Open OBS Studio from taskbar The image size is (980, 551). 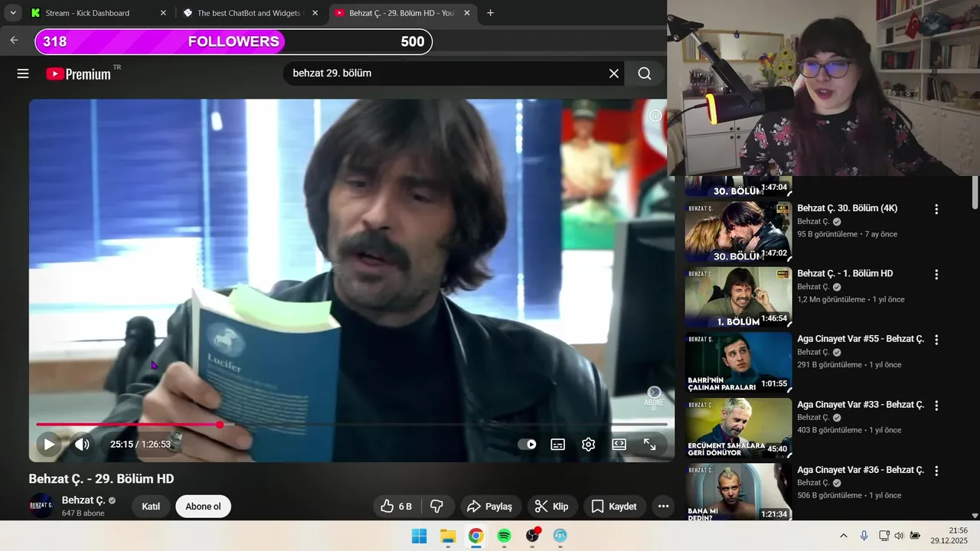532,536
